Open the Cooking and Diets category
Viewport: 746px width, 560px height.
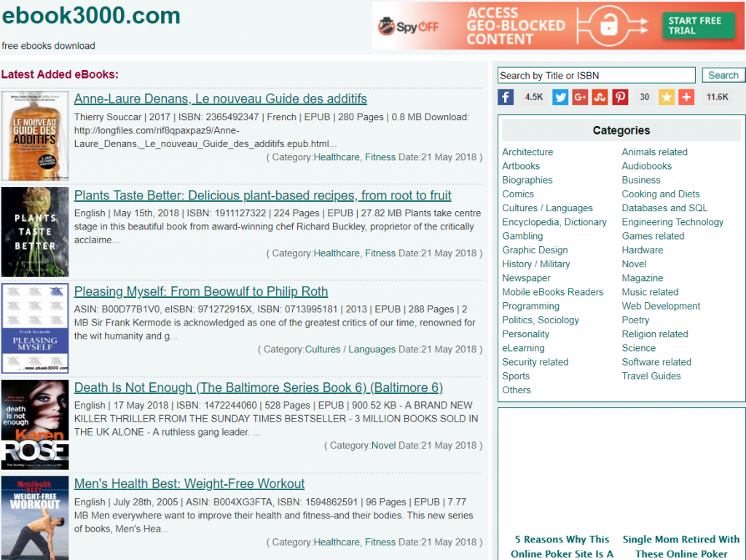click(660, 194)
